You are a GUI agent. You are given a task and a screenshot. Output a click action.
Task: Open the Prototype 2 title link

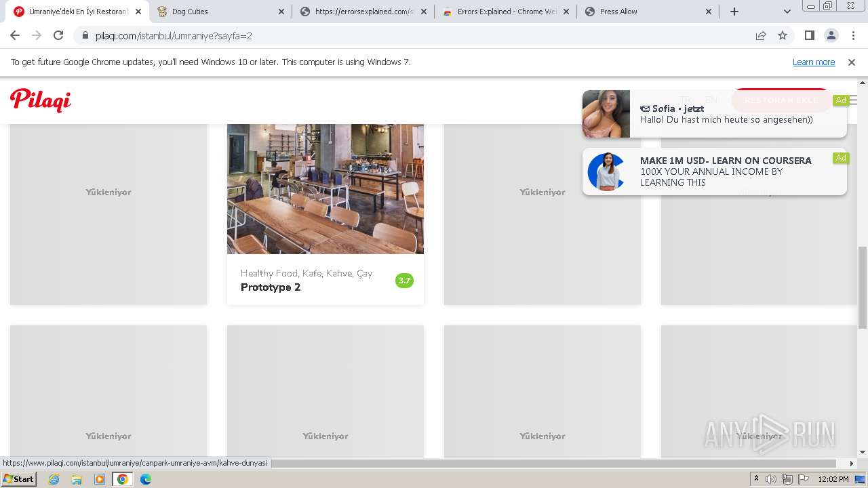(271, 287)
